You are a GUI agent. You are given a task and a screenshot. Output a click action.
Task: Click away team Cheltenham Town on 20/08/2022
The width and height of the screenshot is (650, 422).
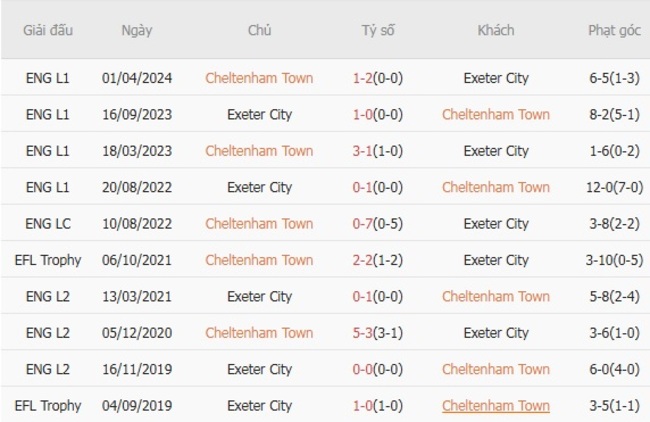click(495, 187)
